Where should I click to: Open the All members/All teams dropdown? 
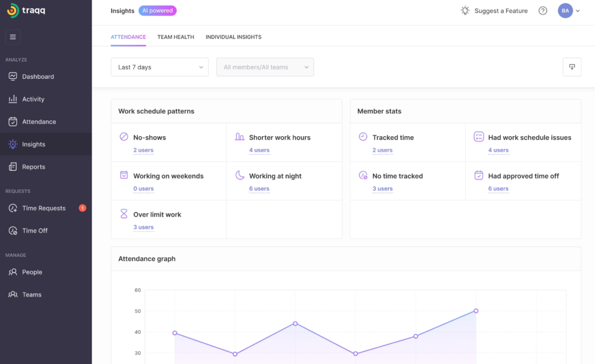(265, 67)
